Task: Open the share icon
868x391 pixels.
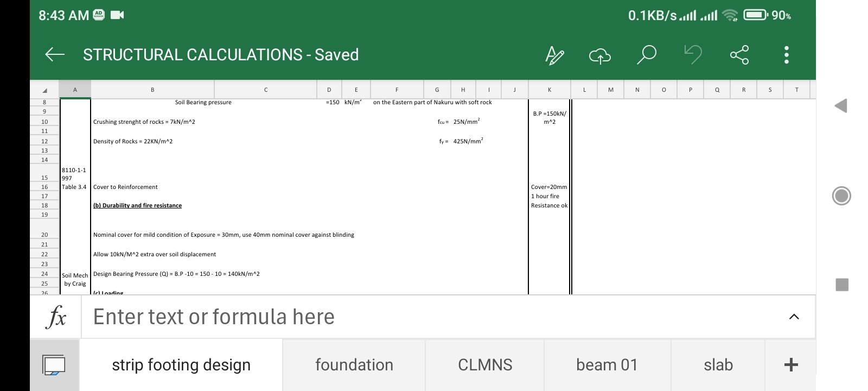Action: (739, 55)
